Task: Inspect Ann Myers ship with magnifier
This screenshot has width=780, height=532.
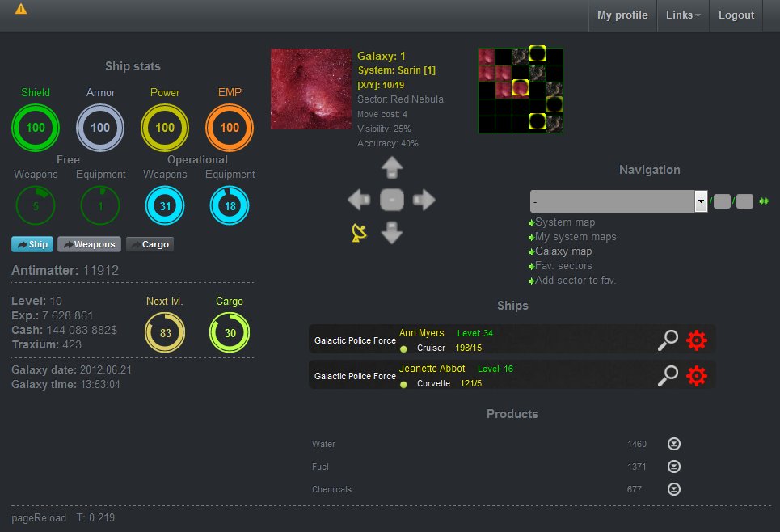Action: [x=668, y=341]
